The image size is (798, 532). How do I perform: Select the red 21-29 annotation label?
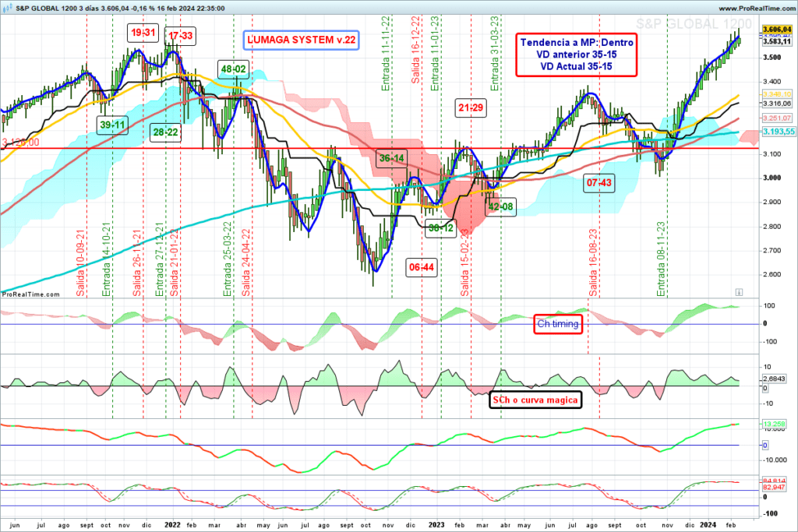pos(471,107)
